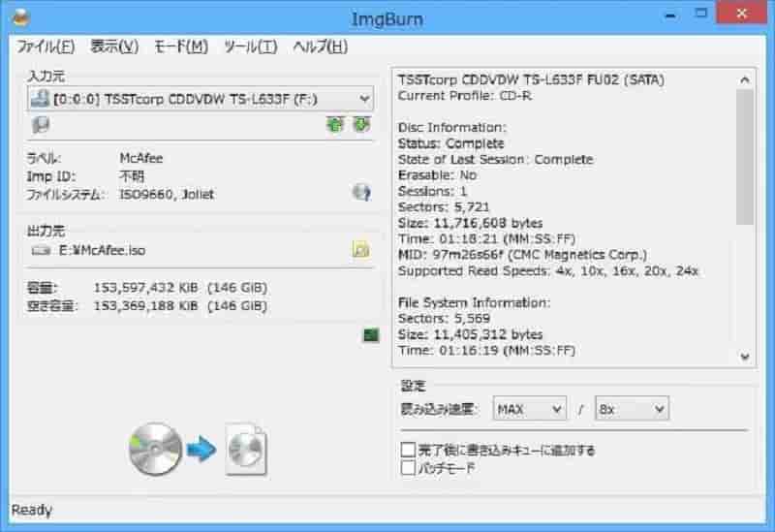Open the 8x read speed dropdown
Screen dimensions: 775x532
click(633, 409)
